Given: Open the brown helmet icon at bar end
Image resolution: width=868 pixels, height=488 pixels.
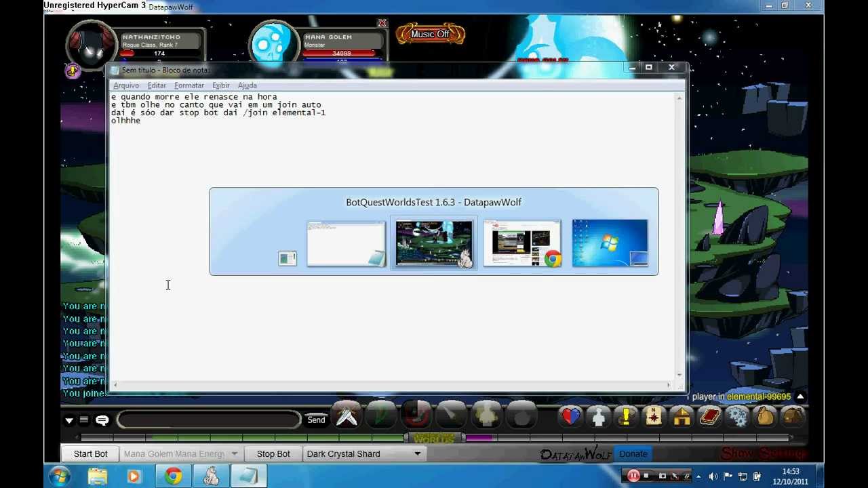Looking at the screenshot, I should click(793, 417).
